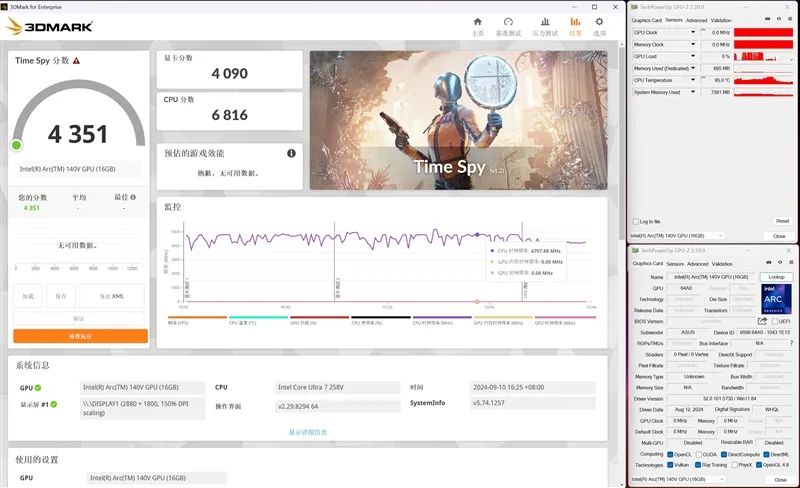Open the benchmarks gauge icon tab
Image resolution: width=800 pixels, height=488 pixels.
click(x=508, y=21)
